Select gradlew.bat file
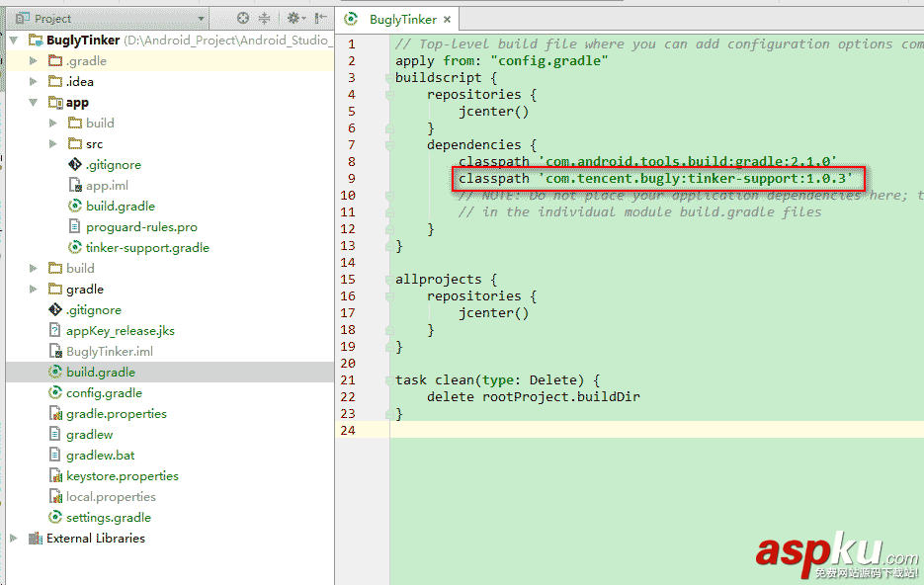Image resolution: width=924 pixels, height=585 pixels. coord(100,456)
